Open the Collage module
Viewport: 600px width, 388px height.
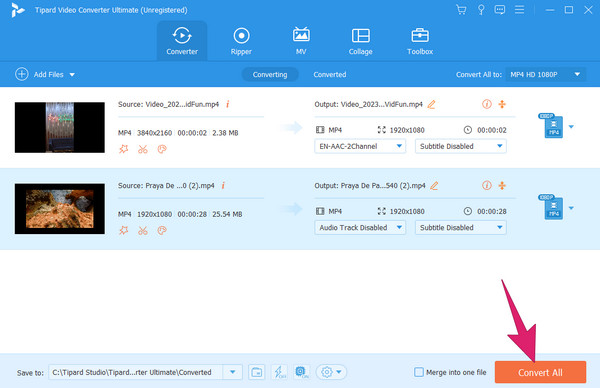pyautogui.click(x=360, y=41)
